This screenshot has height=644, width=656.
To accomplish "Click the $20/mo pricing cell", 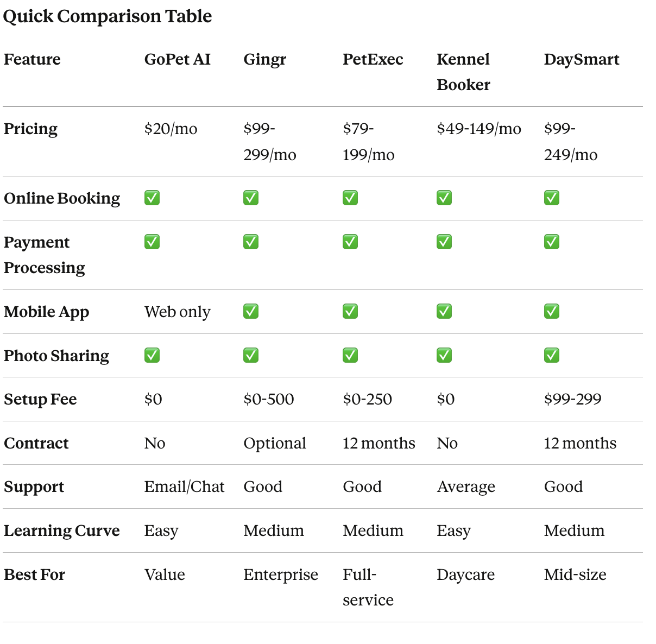I will [171, 129].
